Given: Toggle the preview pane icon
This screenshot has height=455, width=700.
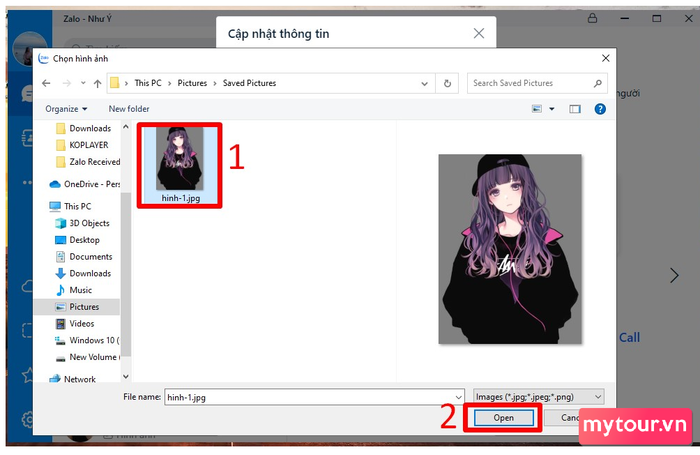Looking at the screenshot, I should (x=575, y=109).
